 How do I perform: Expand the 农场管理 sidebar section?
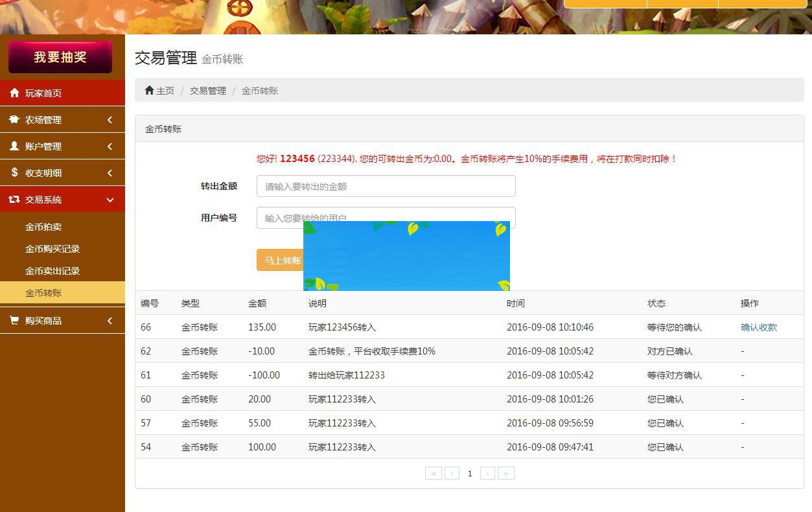tap(62, 119)
